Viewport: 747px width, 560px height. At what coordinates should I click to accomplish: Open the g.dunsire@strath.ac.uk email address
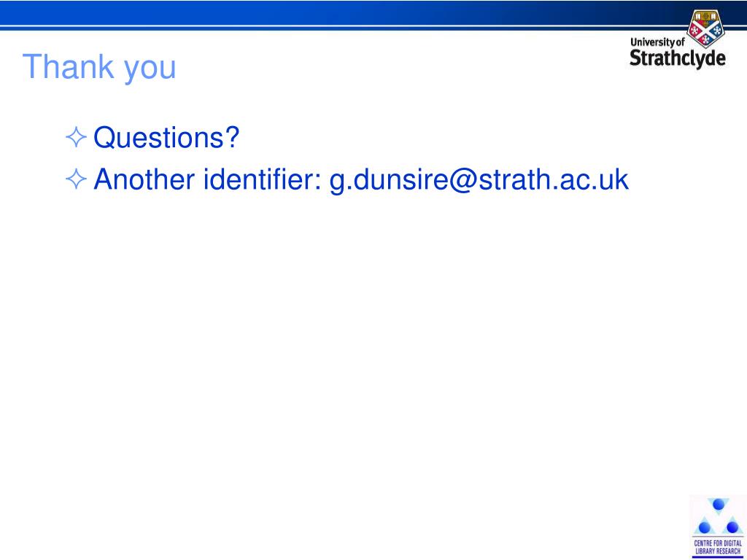479,180
